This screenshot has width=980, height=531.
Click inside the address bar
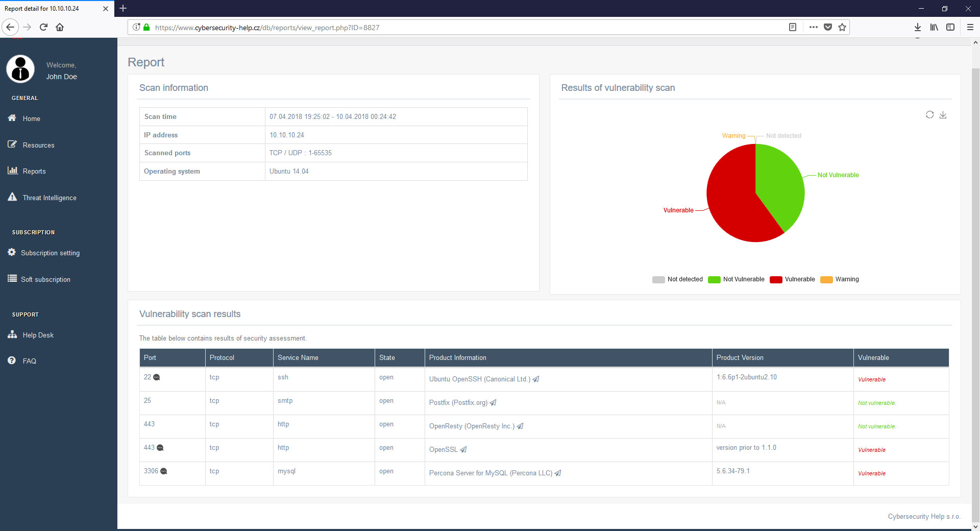[x=459, y=27]
